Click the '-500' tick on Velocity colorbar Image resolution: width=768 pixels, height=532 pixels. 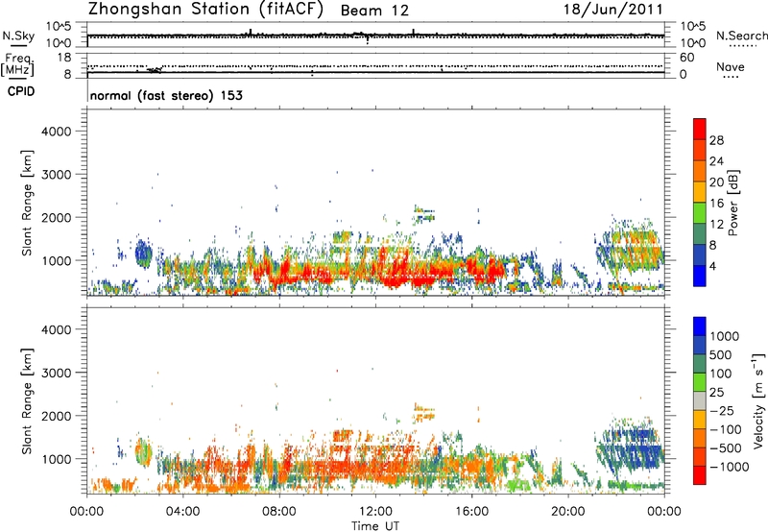[x=726, y=448]
